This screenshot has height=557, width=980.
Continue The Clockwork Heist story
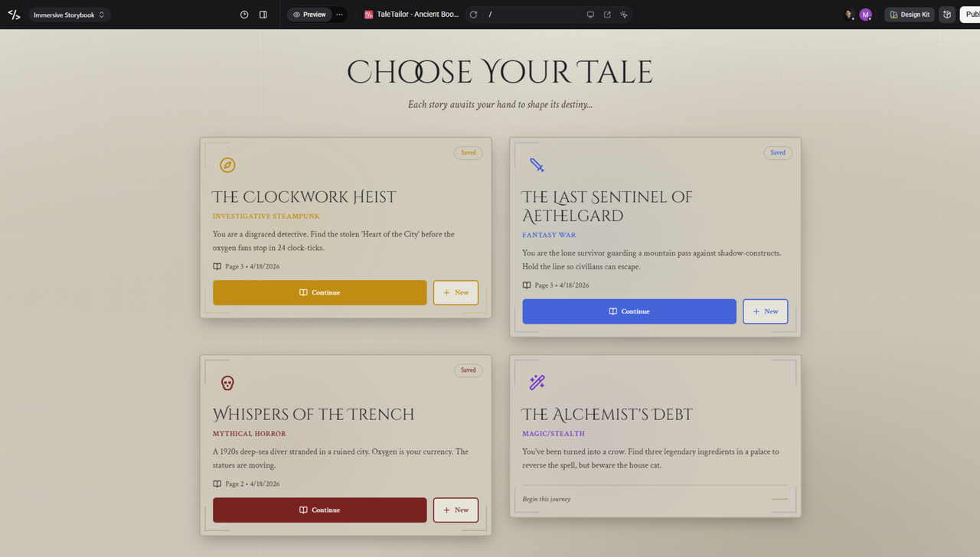tap(320, 293)
